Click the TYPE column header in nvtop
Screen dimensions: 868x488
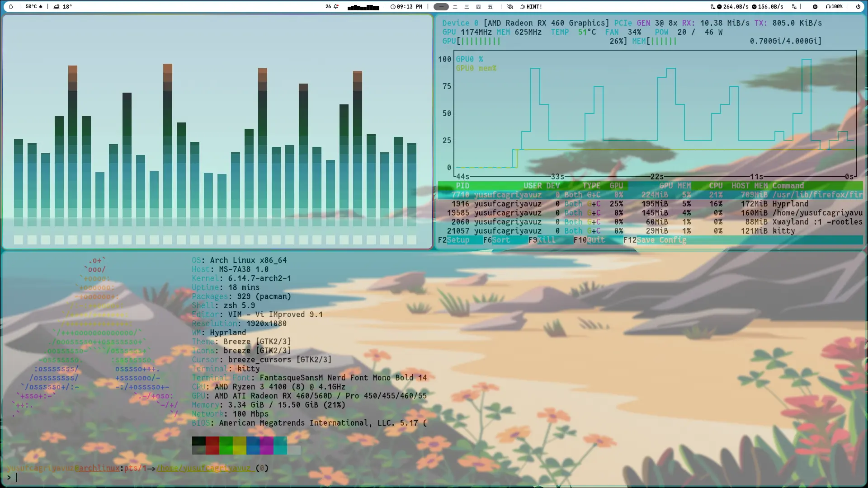[591, 186]
